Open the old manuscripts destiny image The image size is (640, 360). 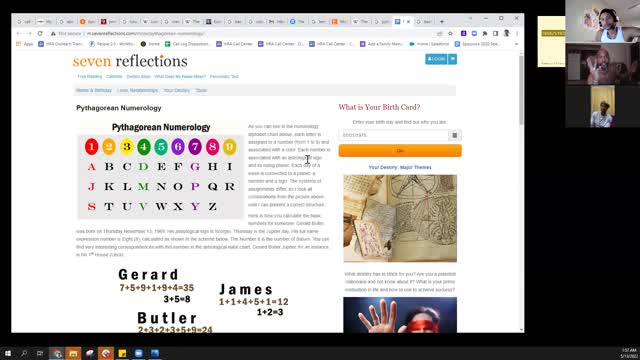(400, 218)
